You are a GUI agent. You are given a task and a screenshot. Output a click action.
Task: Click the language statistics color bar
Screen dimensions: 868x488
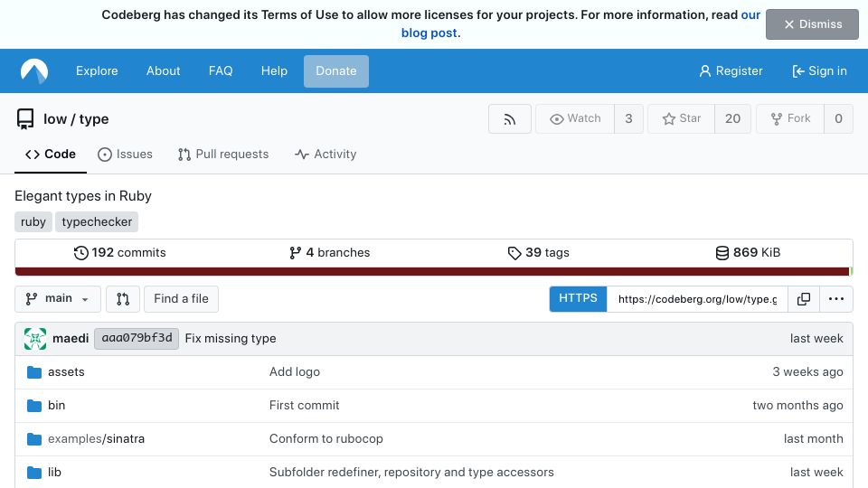433,271
